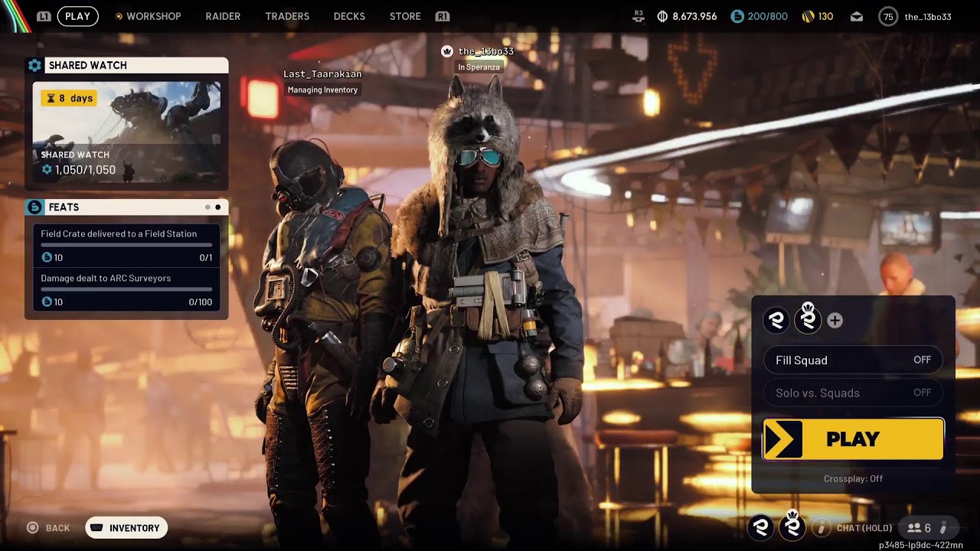This screenshot has height=551, width=980.
Task: Start matchmaking with the yellow PLAY button
Action: [853, 439]
